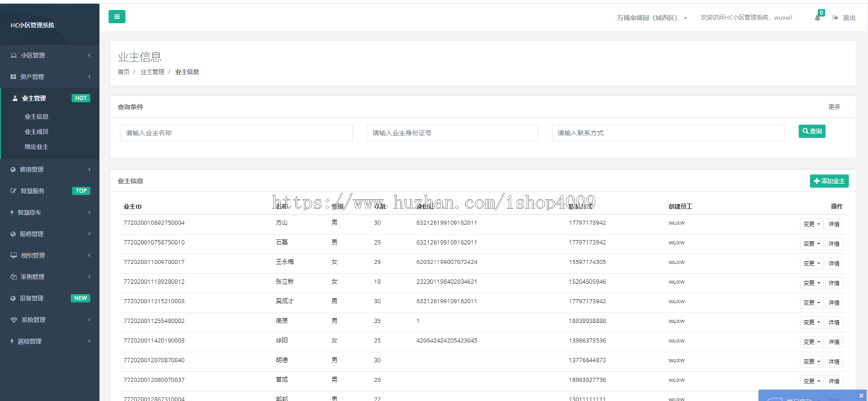Image resolution: width=868 pixels, height=401 pixels.
Task: Open the 变更 dropdown for 胡德
Action: click(811, 361)
